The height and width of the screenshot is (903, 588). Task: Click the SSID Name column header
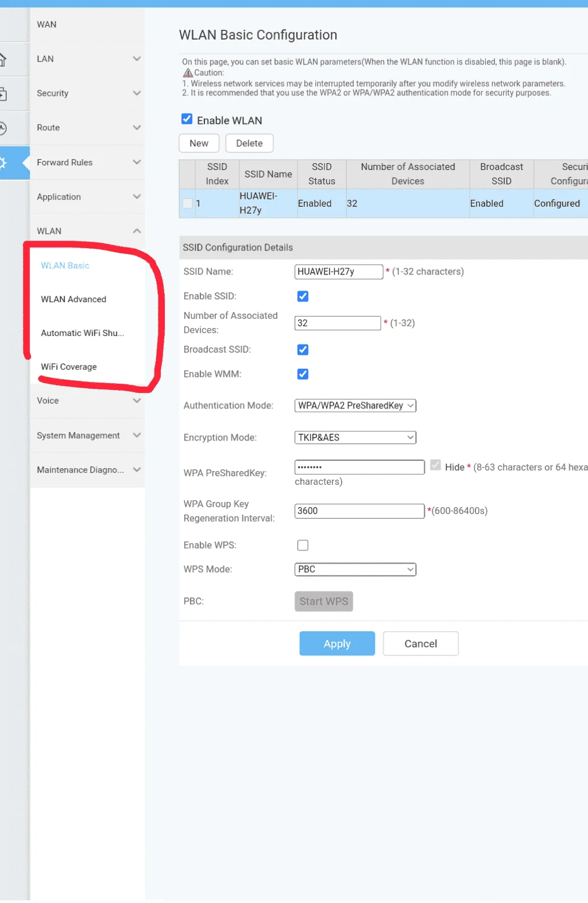[268, 174]
